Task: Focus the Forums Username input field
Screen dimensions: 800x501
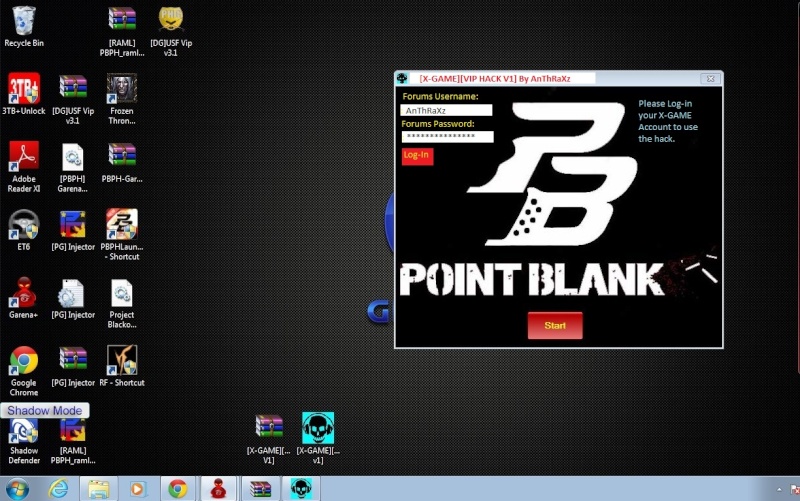Action: (446, 110)
